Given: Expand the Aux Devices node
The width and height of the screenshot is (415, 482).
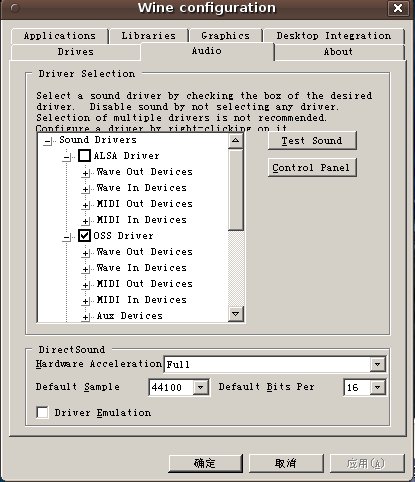Looking at the screenshot, I should coord(85,317).
